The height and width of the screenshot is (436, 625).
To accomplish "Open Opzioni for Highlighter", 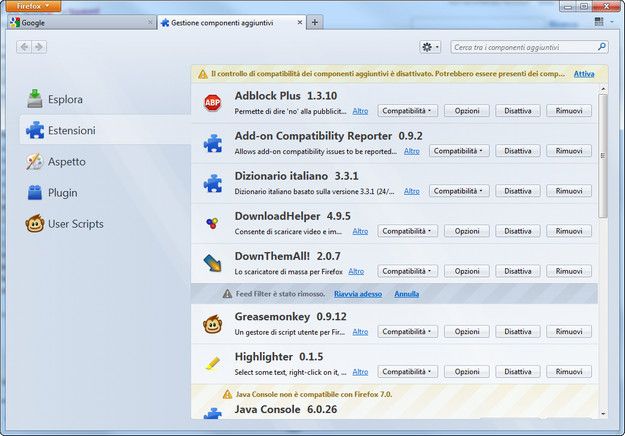I will [467, 372].
